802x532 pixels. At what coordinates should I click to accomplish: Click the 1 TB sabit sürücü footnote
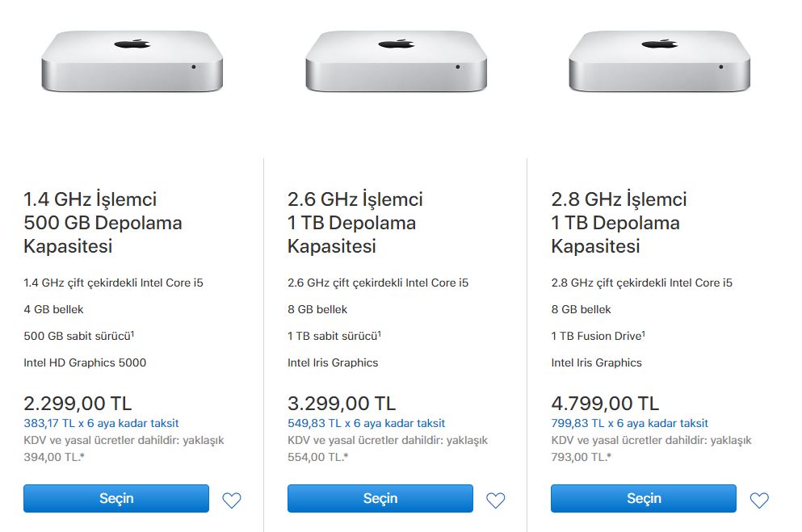coord(380,333)
